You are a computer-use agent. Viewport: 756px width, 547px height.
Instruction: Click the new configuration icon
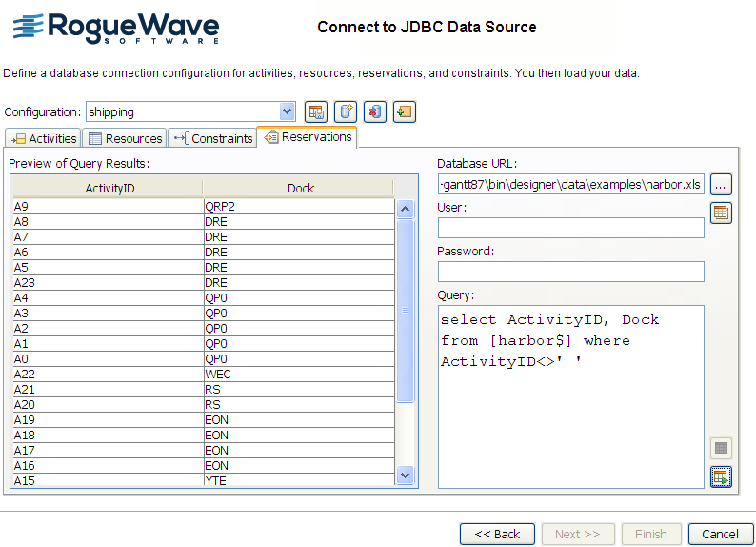click(x=346, y=112)
